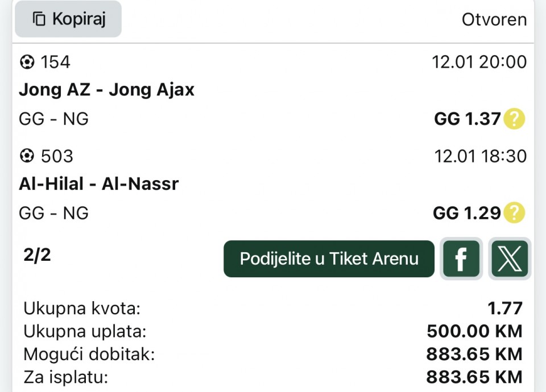
Task: Select the Al-Hilal - Al-Nassr match
Action: coord(99,184)
